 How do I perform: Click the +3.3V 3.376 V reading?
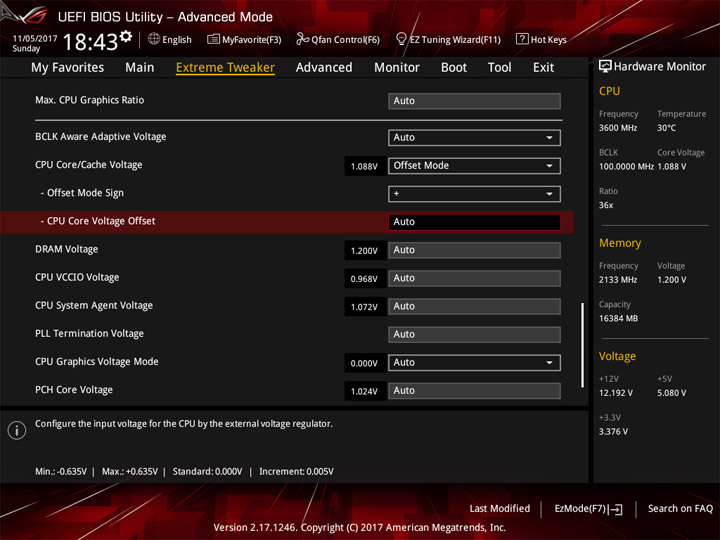tap(613, 431)
